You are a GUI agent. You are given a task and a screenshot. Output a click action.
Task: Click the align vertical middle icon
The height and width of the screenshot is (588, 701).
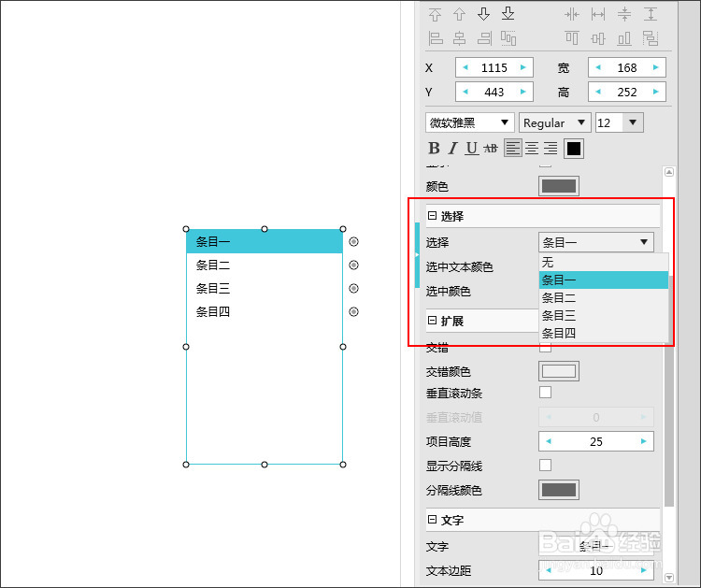pos(598,38)
